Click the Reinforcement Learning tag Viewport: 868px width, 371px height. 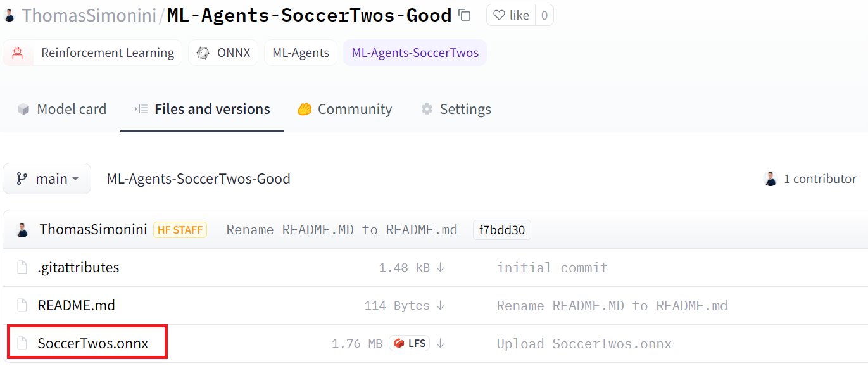[x=92, y=53]
